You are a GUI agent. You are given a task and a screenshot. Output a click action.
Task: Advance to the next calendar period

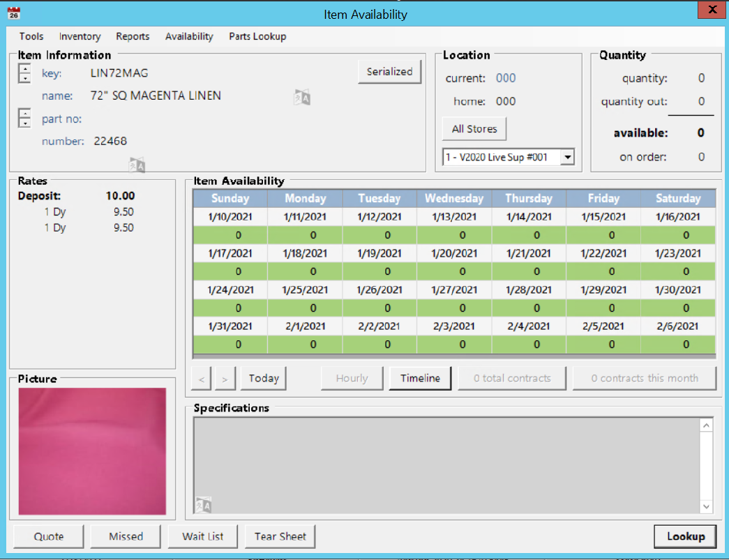pos(225,379)
